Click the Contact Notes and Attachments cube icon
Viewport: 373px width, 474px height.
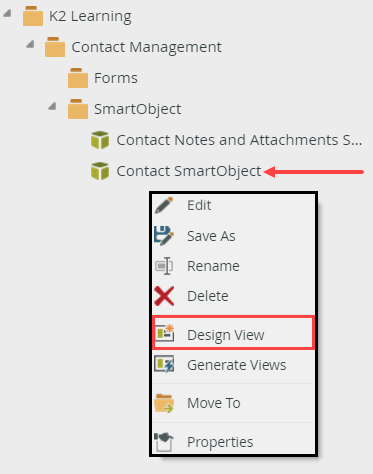point(100,140)
